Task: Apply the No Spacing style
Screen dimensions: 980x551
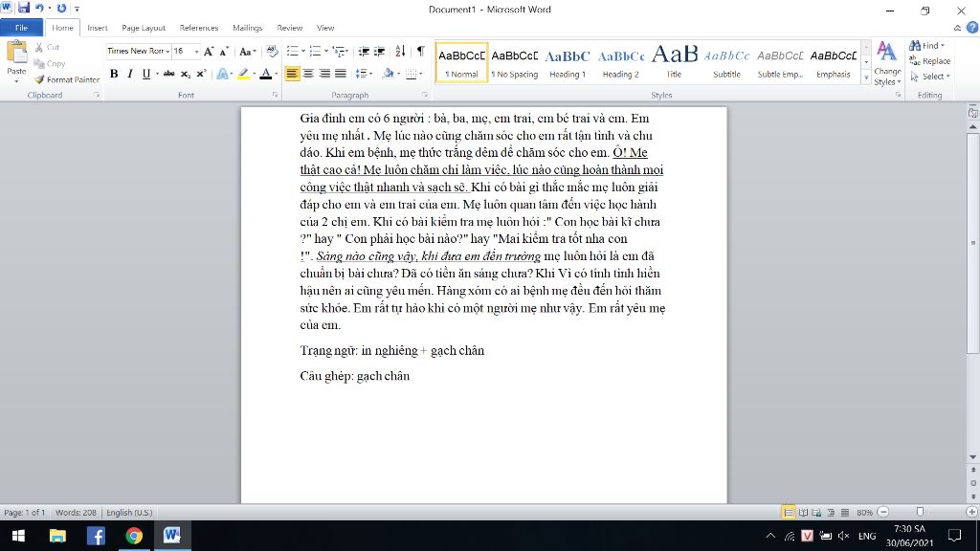Action: [514, 62]
